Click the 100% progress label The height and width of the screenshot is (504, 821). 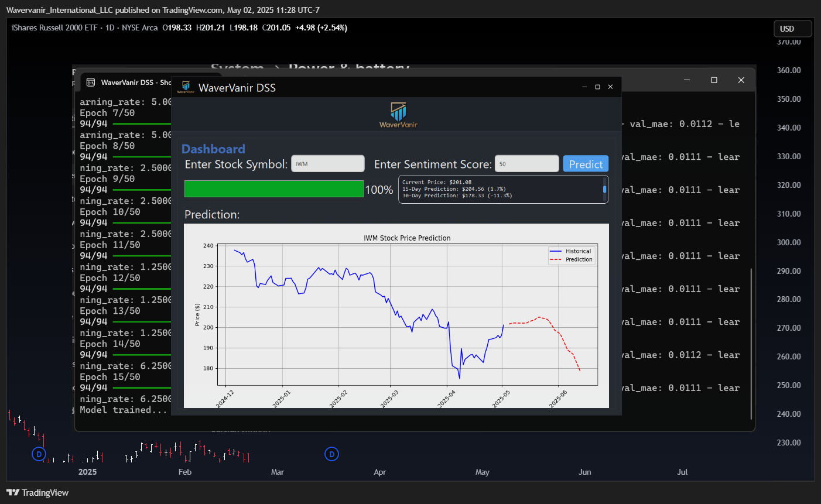click(379, 190)
